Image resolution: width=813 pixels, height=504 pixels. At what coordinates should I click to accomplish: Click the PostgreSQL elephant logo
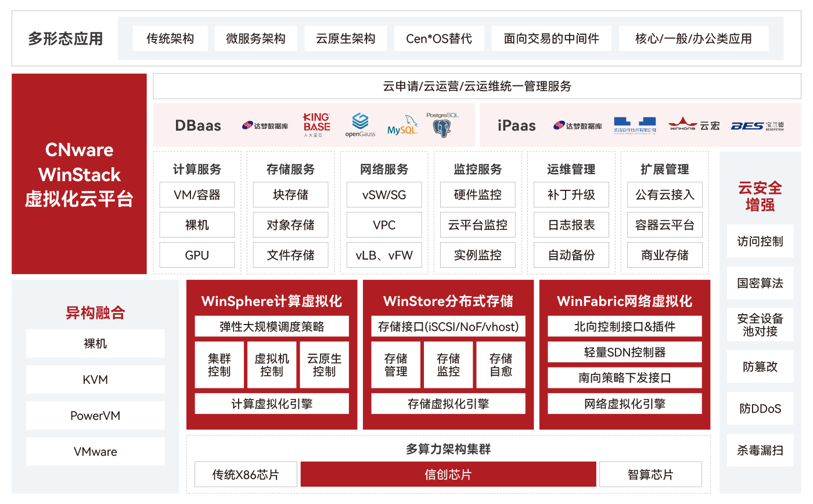coord(442,125)
